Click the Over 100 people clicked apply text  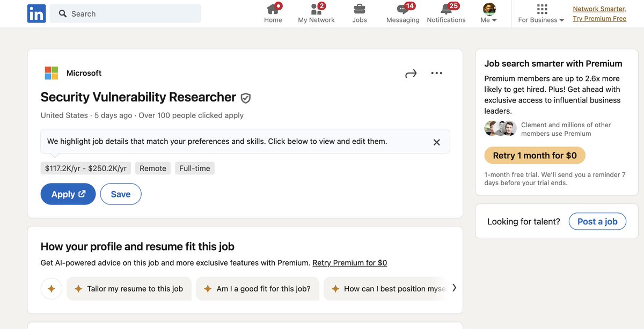coord(191,115)
